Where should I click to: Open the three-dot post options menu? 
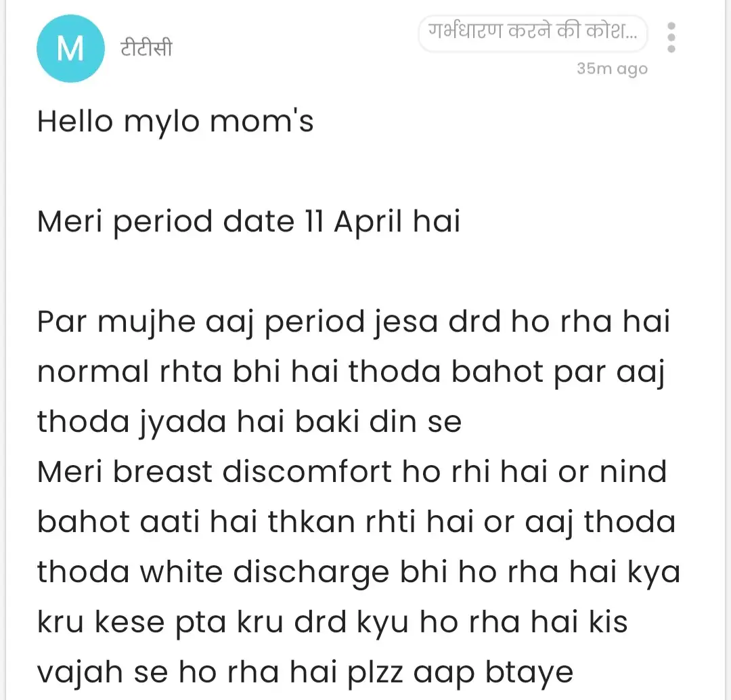671,38
